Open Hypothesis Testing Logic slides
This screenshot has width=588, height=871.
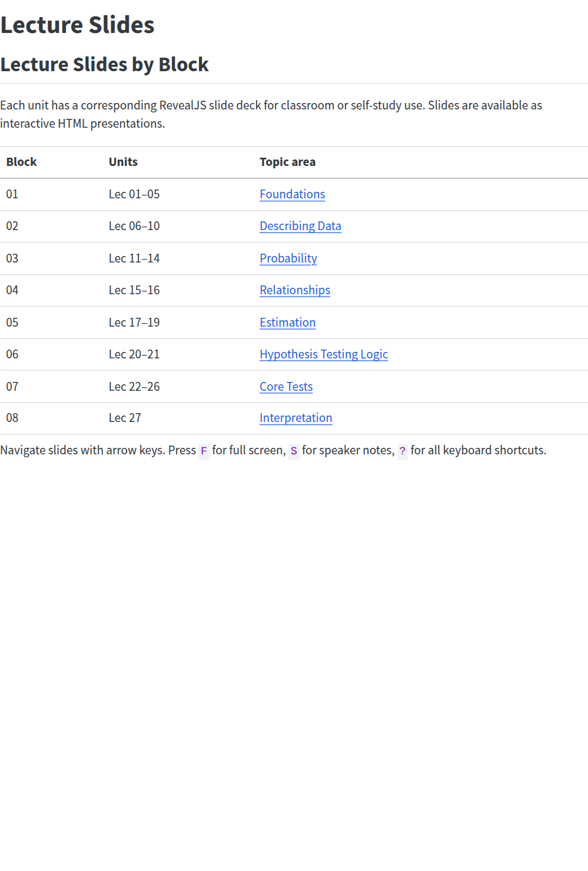pos(324,354)
